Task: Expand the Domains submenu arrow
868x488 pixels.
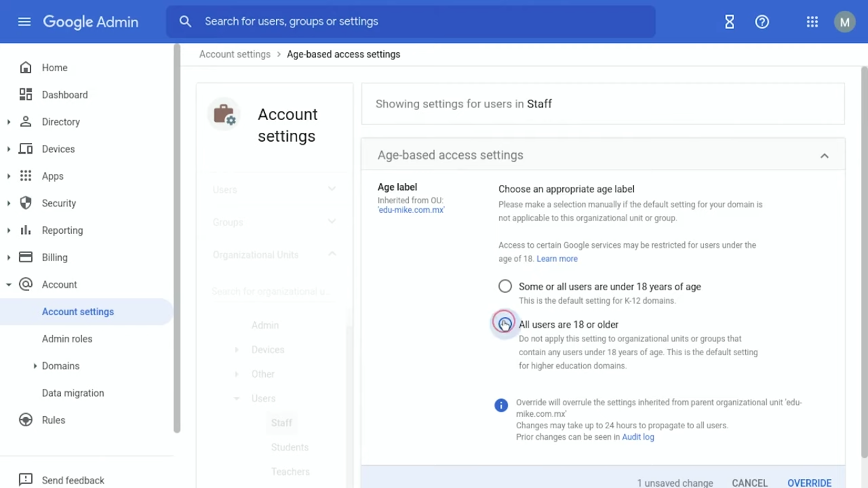Action: pyautogui.click(x=34, y=366)
